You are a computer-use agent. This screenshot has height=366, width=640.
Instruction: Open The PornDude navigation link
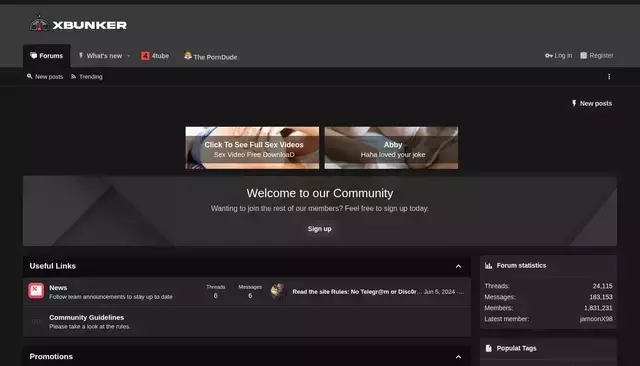211,56
